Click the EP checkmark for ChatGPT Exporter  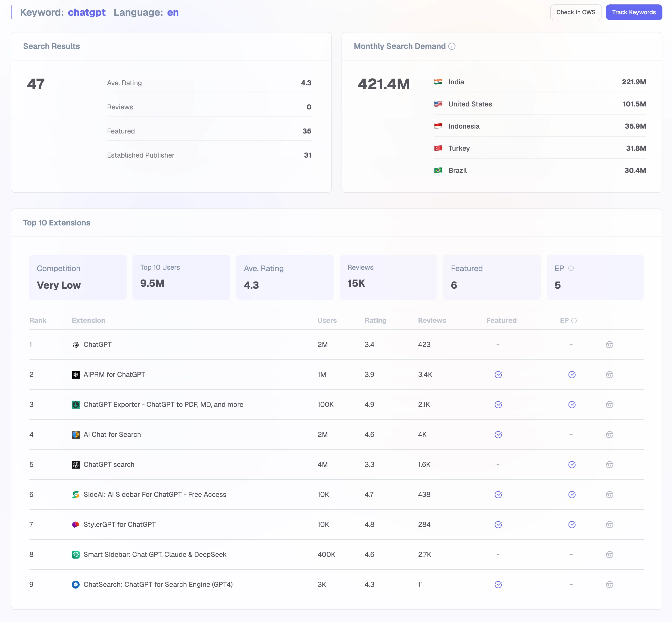click(572, 405)
